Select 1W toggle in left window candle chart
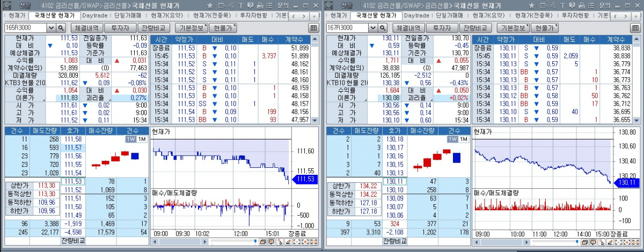 (x=130, y=139)
